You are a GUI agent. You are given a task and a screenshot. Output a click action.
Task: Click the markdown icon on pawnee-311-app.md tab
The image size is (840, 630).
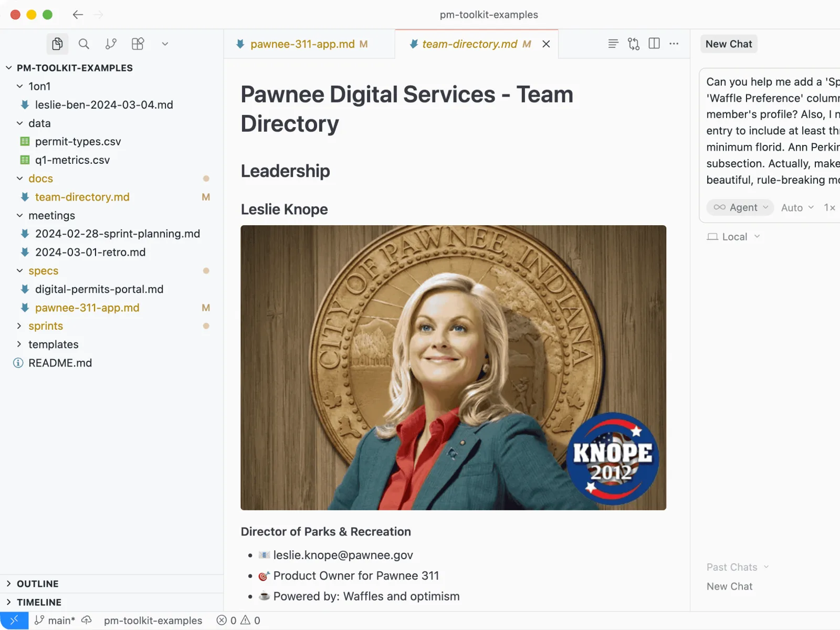240,44
